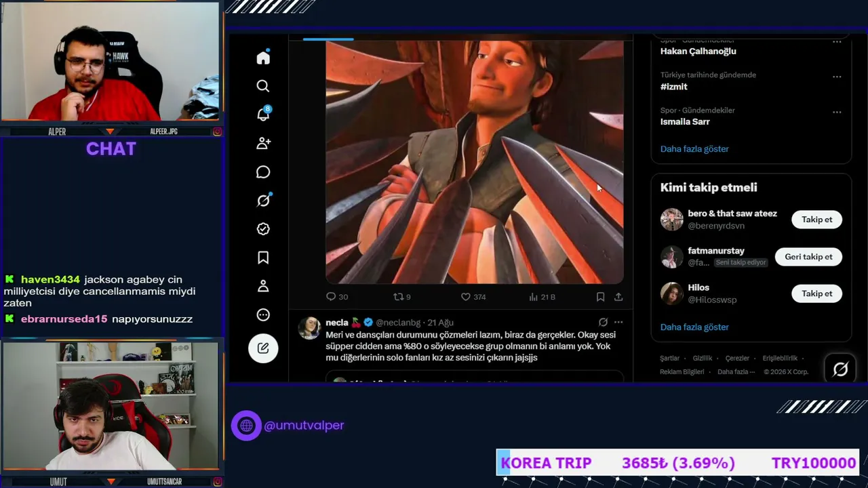Click chat username haven3434
Screen dimensions: 868x488
click(50, 279)
